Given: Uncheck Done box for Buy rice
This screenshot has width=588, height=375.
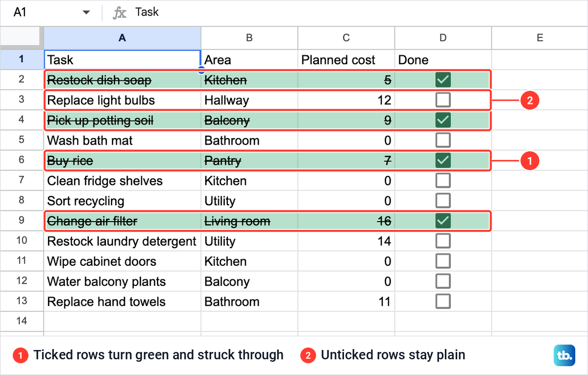Looking at the screenshot, I should coord(443,160).
